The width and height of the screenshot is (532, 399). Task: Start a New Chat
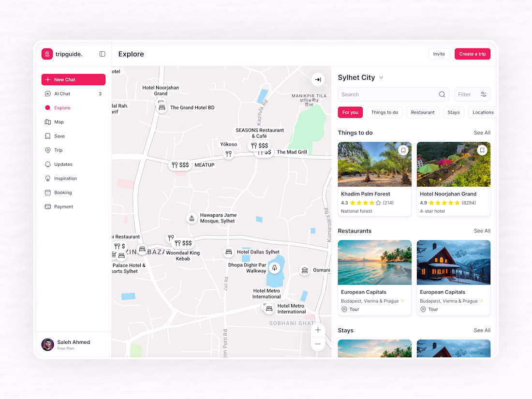[74, 79]
